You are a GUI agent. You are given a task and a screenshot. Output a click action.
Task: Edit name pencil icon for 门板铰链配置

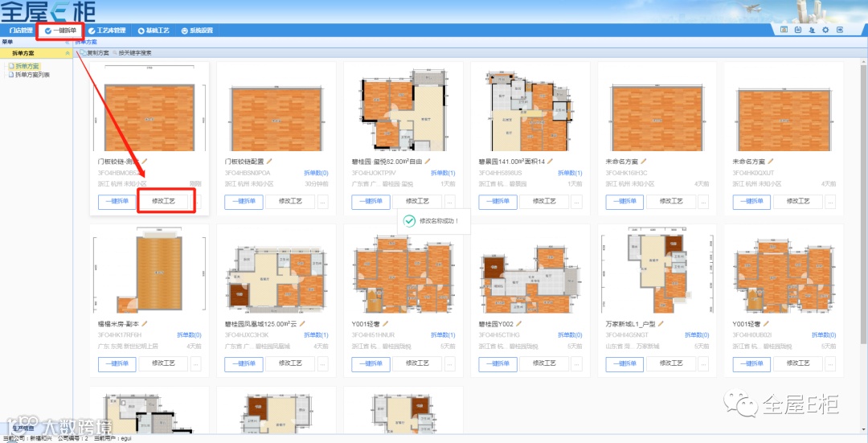pyautogui.click(x=269, y=161)
